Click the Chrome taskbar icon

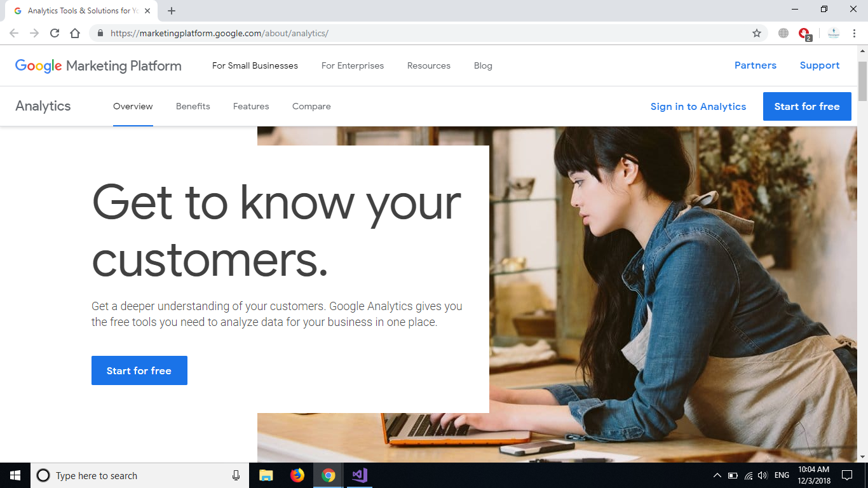point(329,475)
